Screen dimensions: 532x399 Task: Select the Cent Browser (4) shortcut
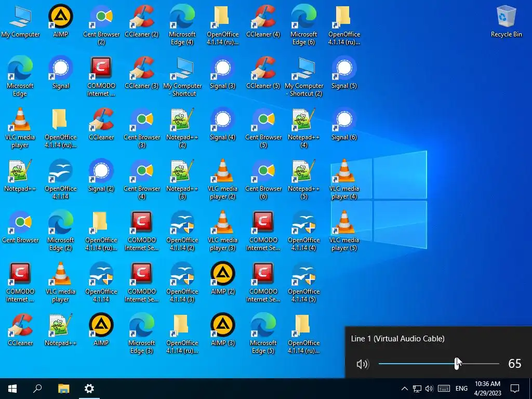click(x=141, y=179)
